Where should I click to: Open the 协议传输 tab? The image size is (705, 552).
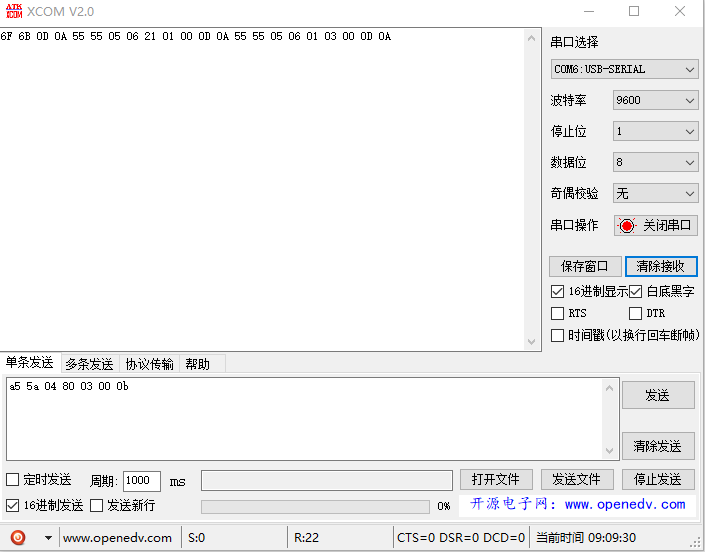[149, 364]
